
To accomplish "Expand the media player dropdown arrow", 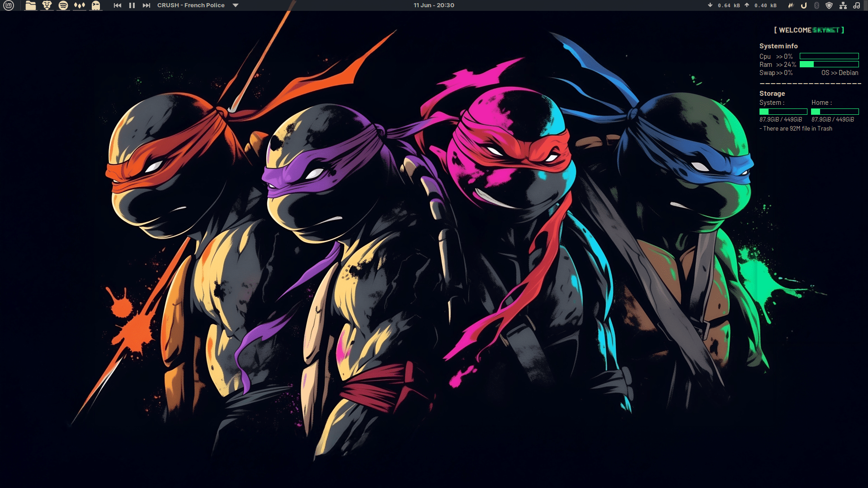I will click(x=236, y=5).
